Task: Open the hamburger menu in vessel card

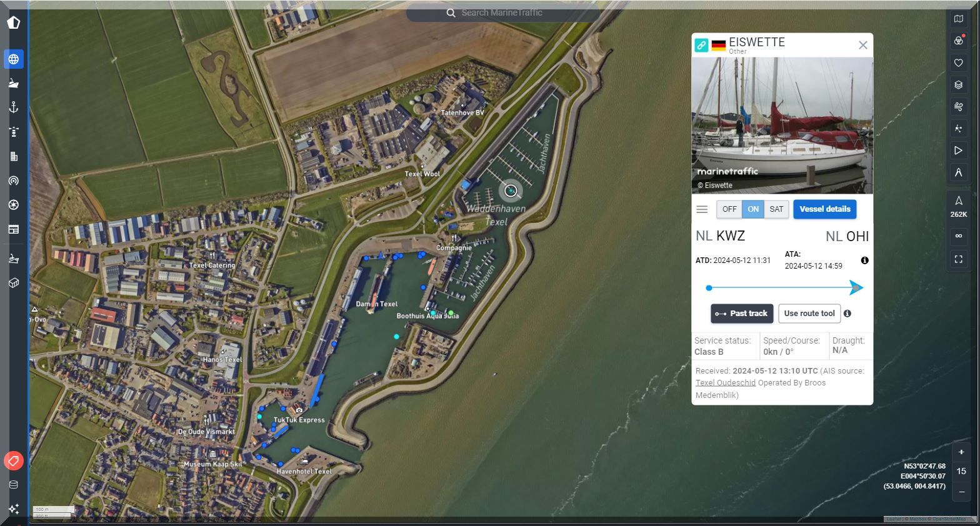Action: (x=702, y=210)
